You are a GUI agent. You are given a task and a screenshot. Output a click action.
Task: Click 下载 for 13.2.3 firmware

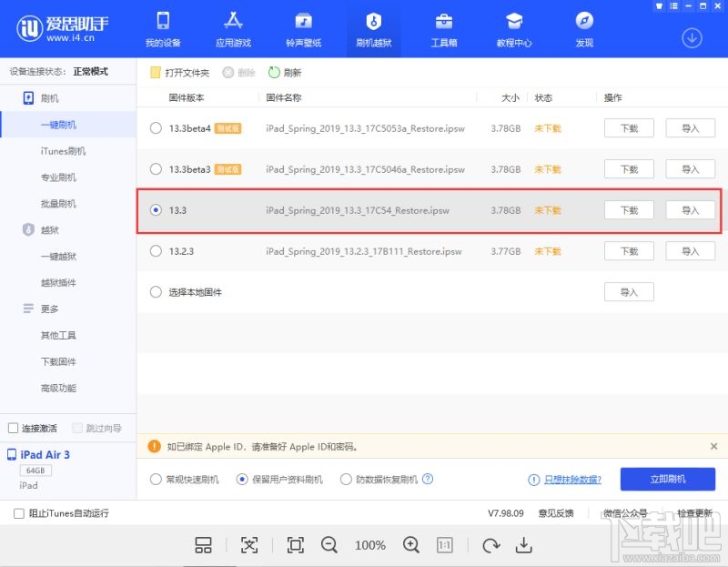point(629,251)
